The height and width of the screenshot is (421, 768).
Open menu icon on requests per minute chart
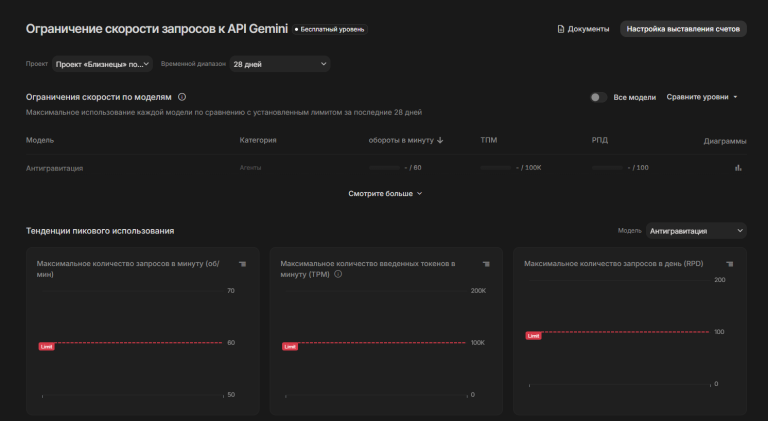(242, 264)
